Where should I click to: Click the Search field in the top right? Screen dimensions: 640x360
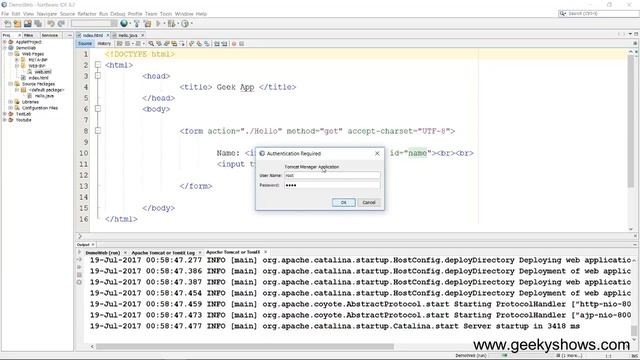(599, 13)
